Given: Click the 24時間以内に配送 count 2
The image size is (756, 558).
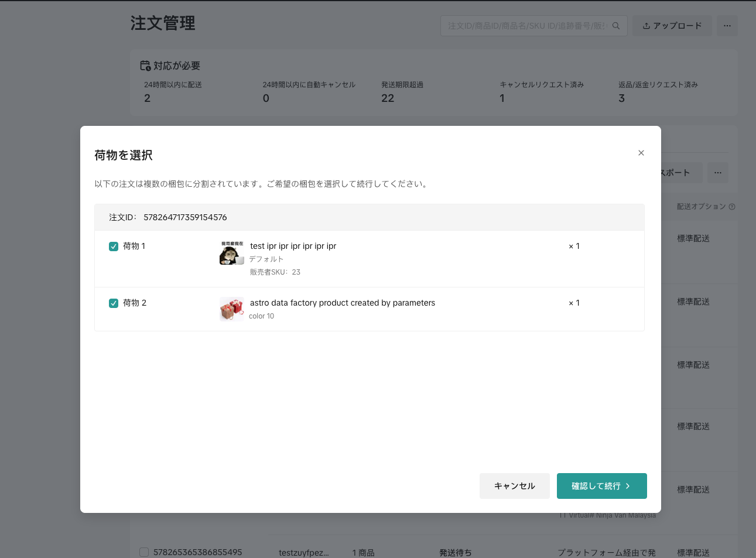Looking at the screenshot, I should (x=148, y=98).
